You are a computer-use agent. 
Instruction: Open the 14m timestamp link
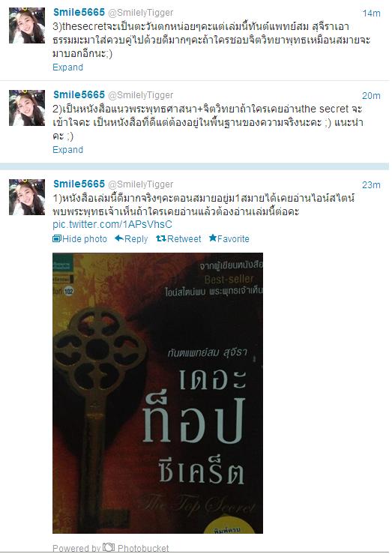tap(371, 13)
